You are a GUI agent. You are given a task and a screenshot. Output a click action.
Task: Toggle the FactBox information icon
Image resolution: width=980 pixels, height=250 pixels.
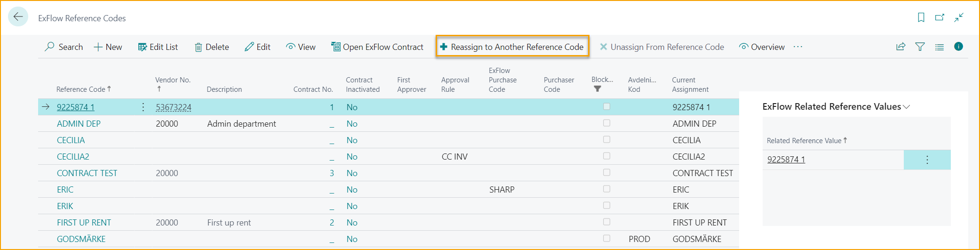tap(958, 46)
